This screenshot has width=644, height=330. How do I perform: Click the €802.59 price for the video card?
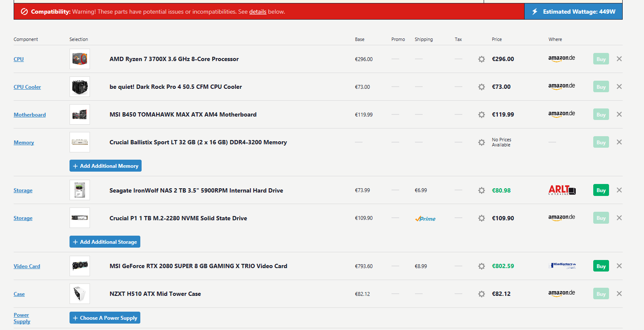coord(503,266)
